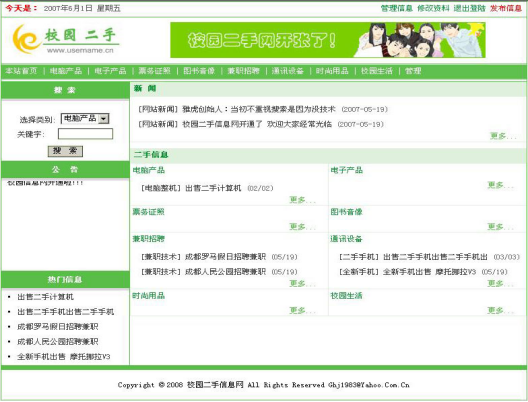The width and height of the screenshot is (528, 402).
Task: Open the 电脑产品 category heading link
Action: coord(148,170)
